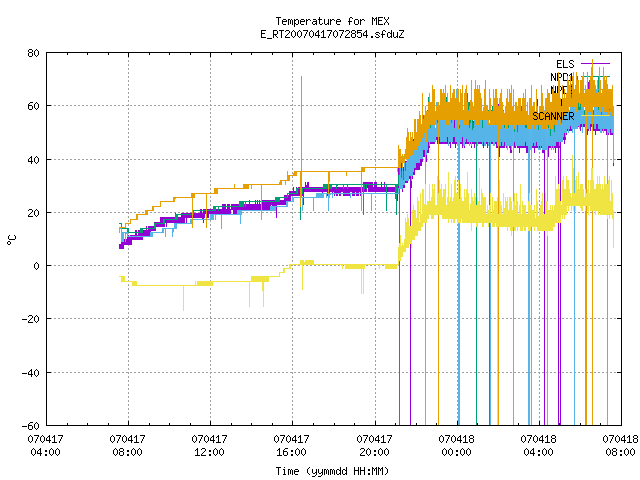Screen dimensions: 640x480
Task: Select the ELS legend label
Action: (565, 64)
